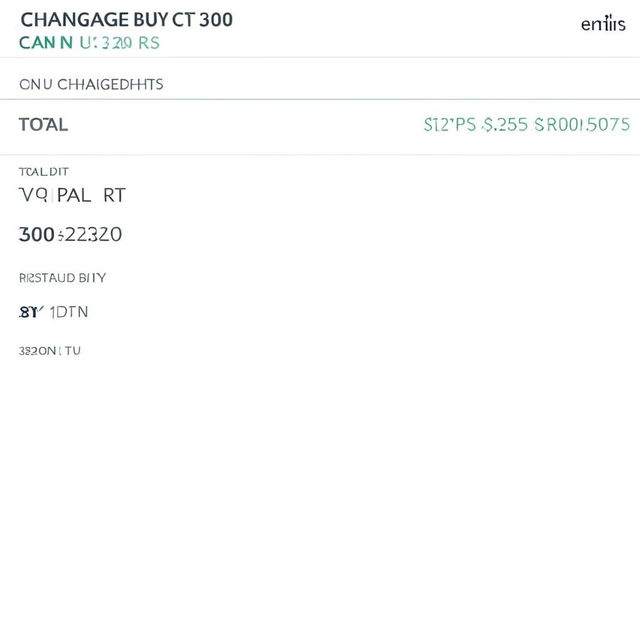Select the 'RT' option

[x=114, y=195]
